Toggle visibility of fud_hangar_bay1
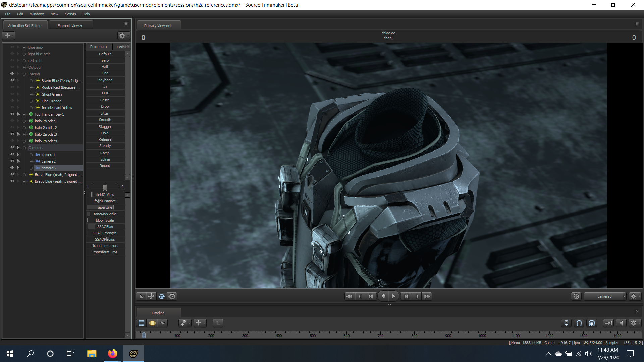Image resolution: width=644 pixels, height=362 pixels. coord(12,114)
